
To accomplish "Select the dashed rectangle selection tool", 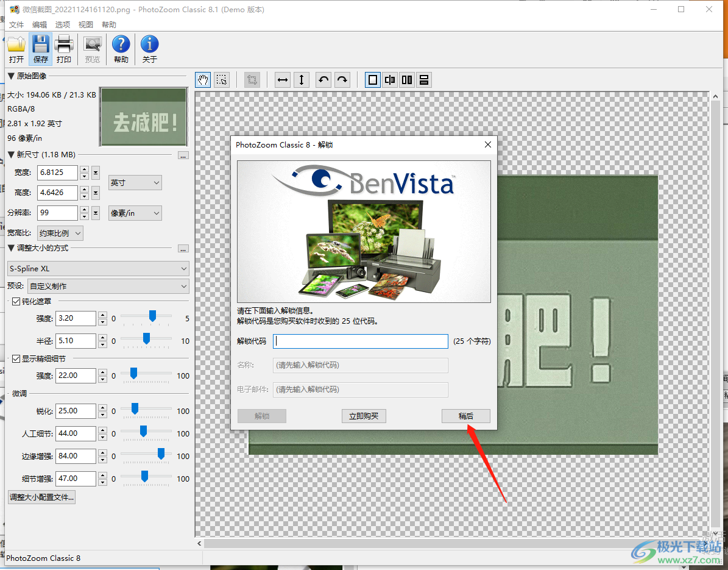I will pyautogui.click(x=222, y=80).
